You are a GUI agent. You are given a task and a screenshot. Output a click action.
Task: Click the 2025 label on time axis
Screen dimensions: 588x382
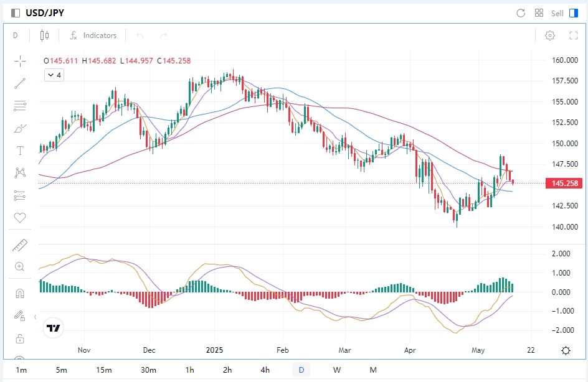click(214, 350)
